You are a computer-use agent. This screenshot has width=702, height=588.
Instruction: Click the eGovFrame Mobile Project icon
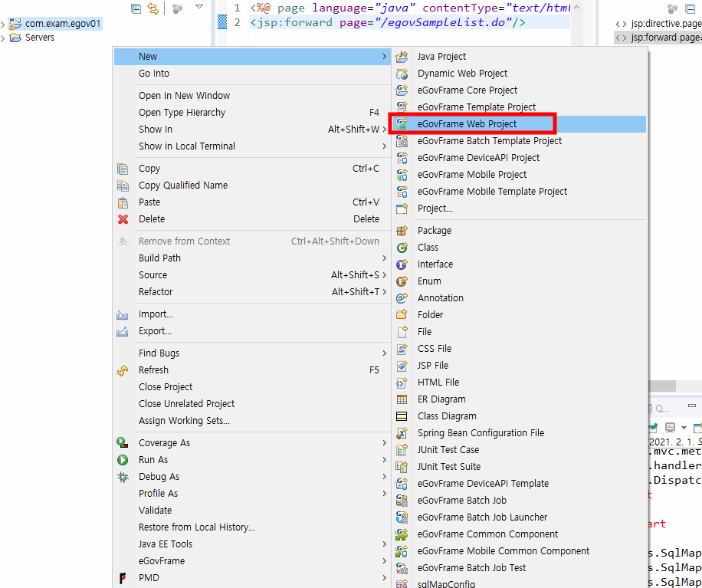click(x=402, y=175)
